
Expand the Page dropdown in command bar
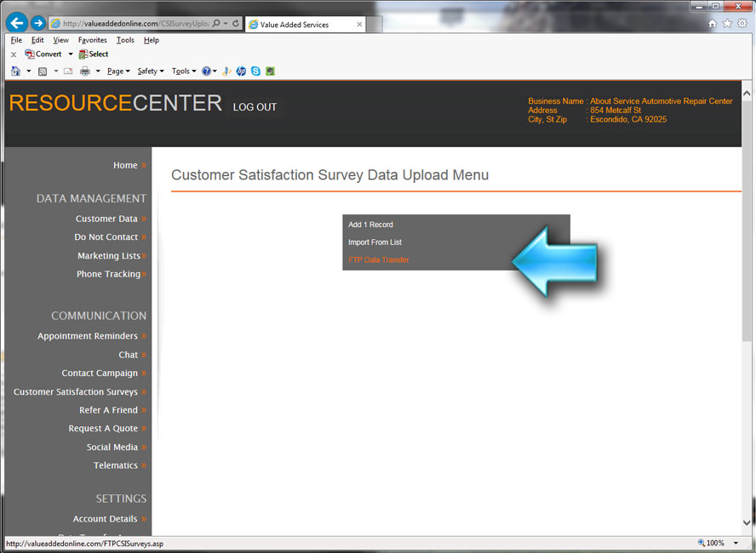(x=118, y=71)
